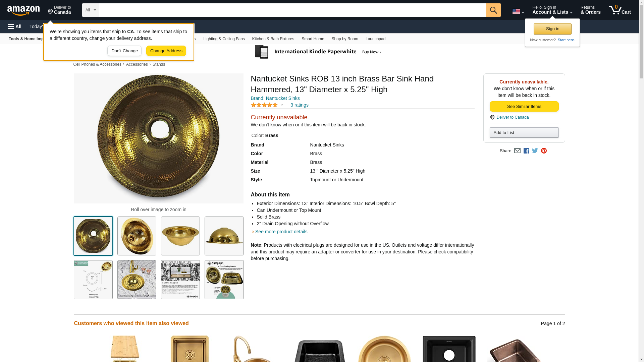The image size is (644, 362).
Task: Expand See more product details
Action: tap(281, 232)
